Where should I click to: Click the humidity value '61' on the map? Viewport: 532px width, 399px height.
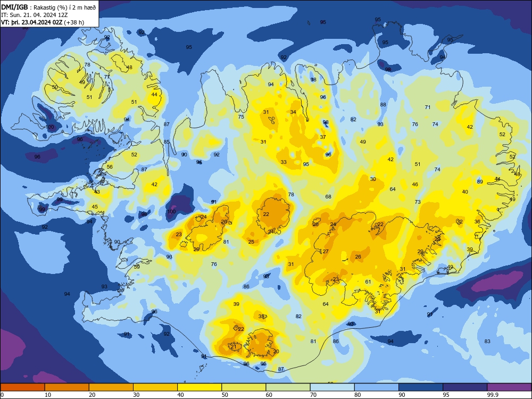(x=368, y=281)
